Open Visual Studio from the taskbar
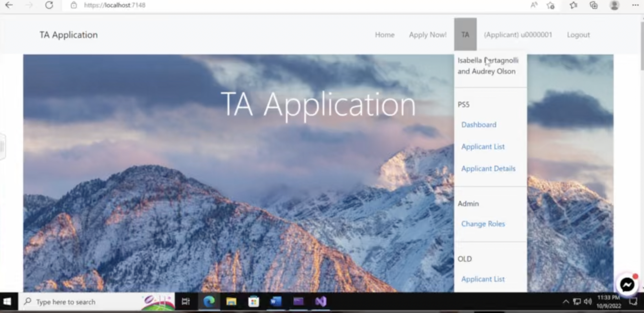644x313 pixels. 321,302
